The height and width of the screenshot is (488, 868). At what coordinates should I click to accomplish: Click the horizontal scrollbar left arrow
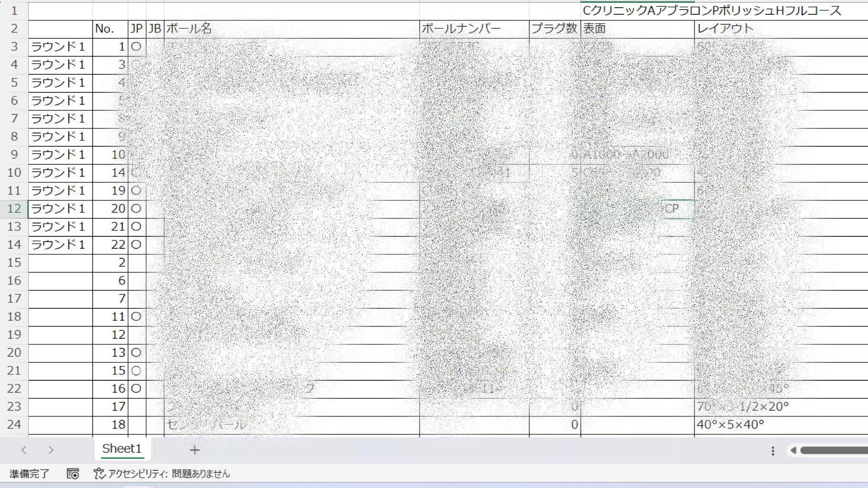(x=793, y=450)
